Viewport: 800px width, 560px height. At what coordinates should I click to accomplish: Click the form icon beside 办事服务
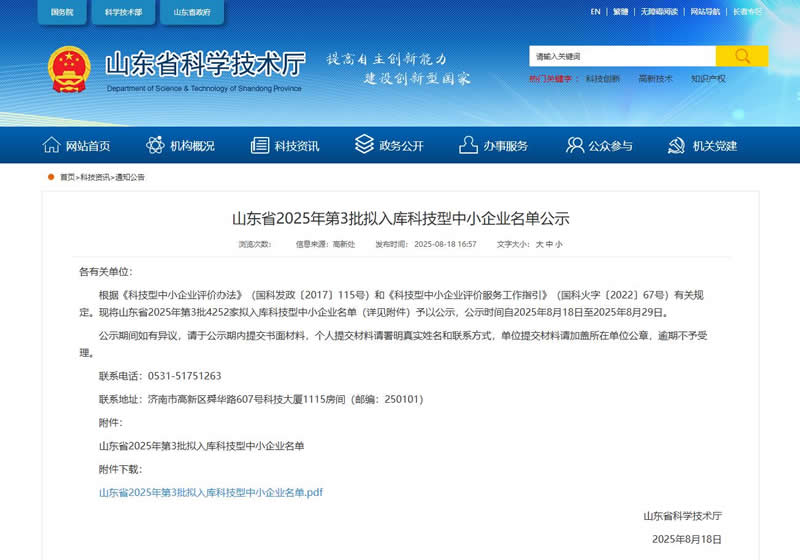click(x=468, y=146)
